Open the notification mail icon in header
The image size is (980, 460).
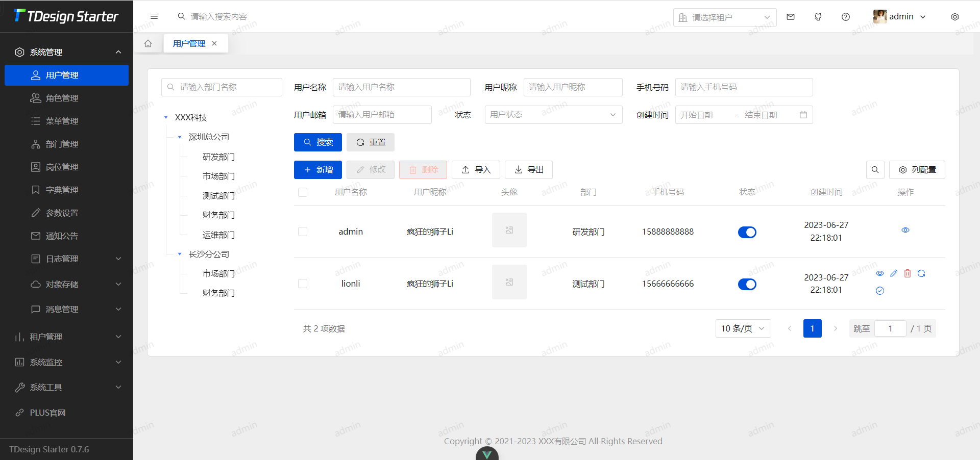coord(790,16)
